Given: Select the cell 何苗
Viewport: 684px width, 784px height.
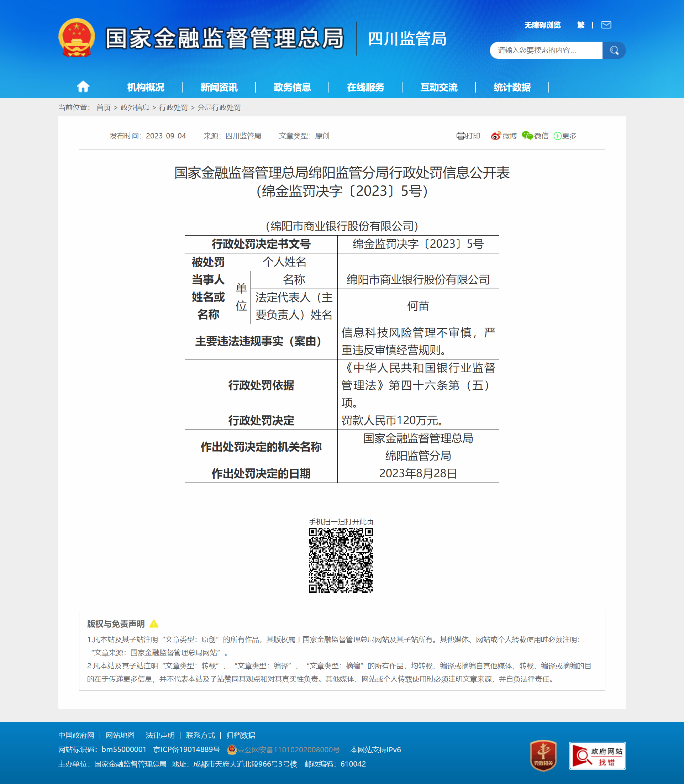Looking at the screenshot, I should (x=419, y=306).
